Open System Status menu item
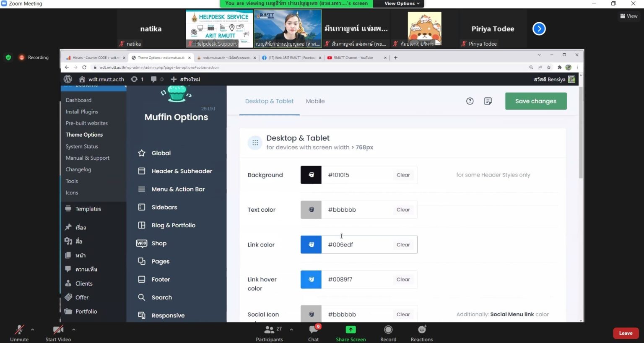This screenshot has height=343, width=644. coord(82,146)
